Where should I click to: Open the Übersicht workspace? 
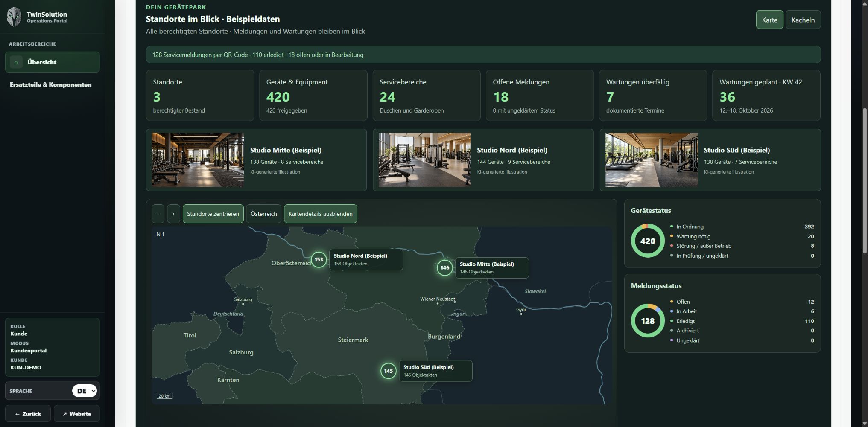pyautogui.click(x=52, y=62)
